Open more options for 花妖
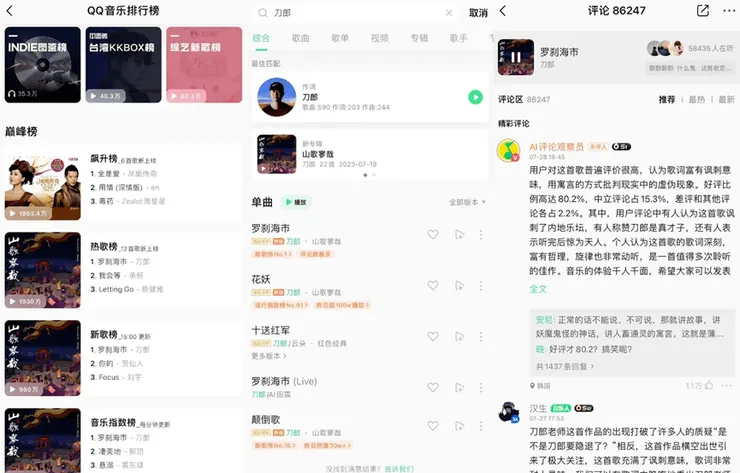 [x=481, y=286]
